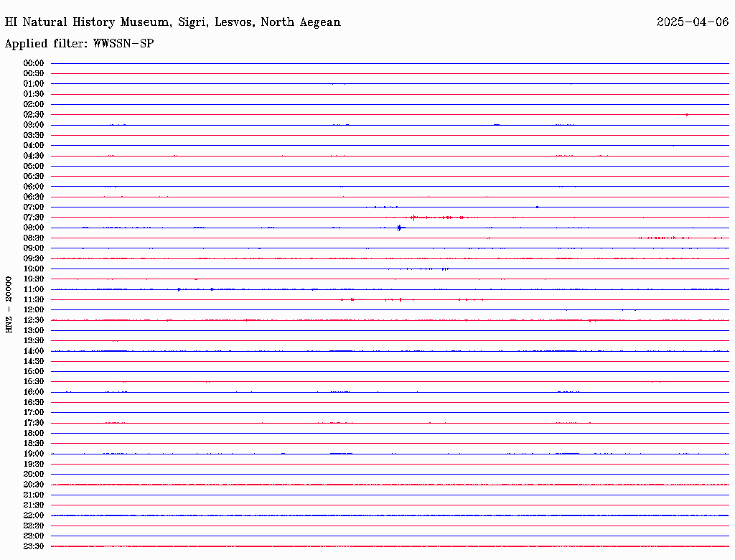Click the 05:00 time label
735x560 pixels.
[34, 166]
